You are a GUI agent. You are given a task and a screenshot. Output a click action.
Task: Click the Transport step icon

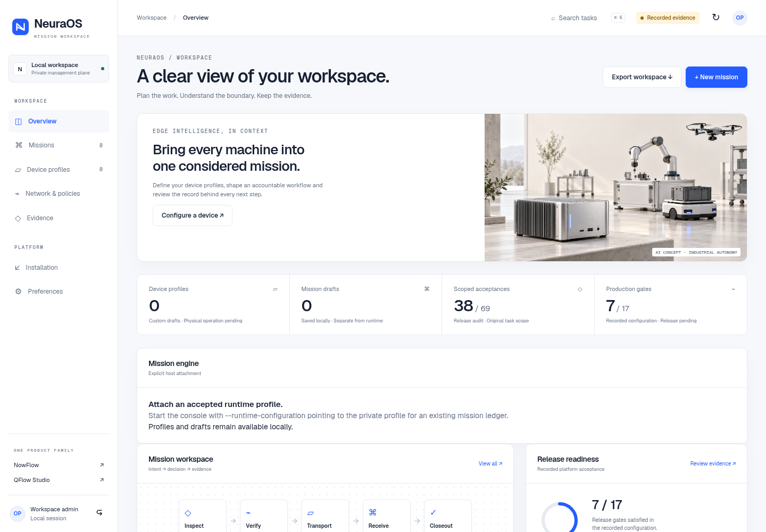(x=311, y=513)
